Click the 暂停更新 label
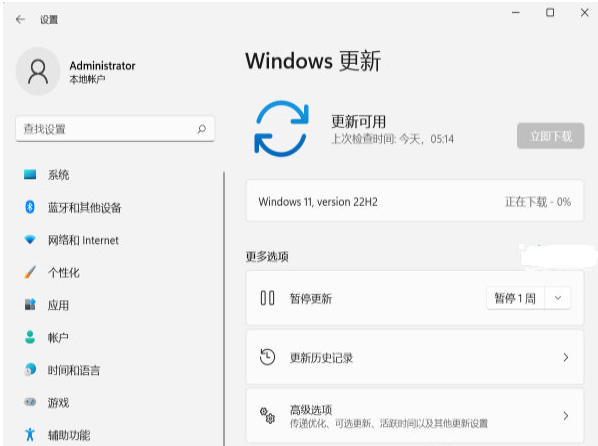This screenshot has width=598, height=446. (311, 298)
